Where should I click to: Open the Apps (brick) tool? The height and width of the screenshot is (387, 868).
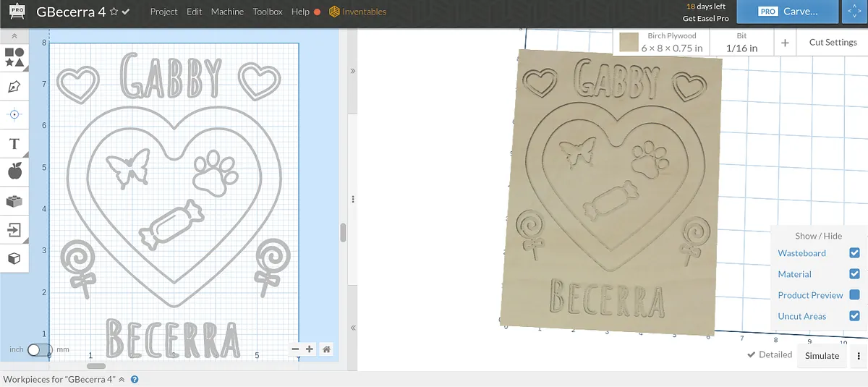(14, 201)
